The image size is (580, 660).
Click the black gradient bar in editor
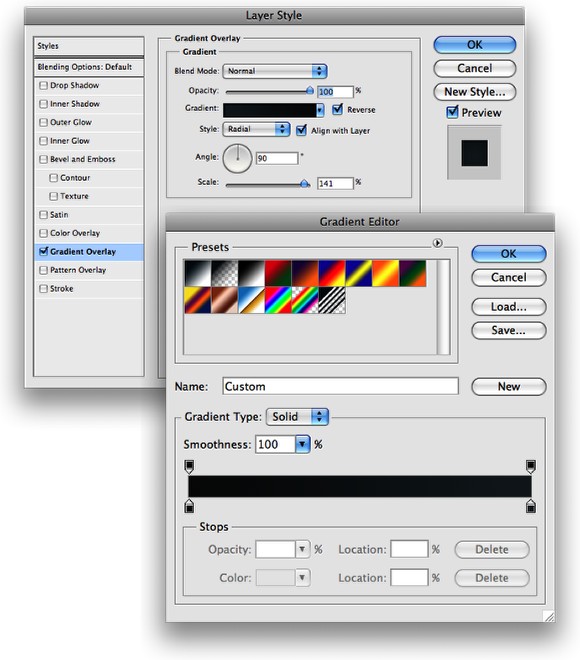360,487
